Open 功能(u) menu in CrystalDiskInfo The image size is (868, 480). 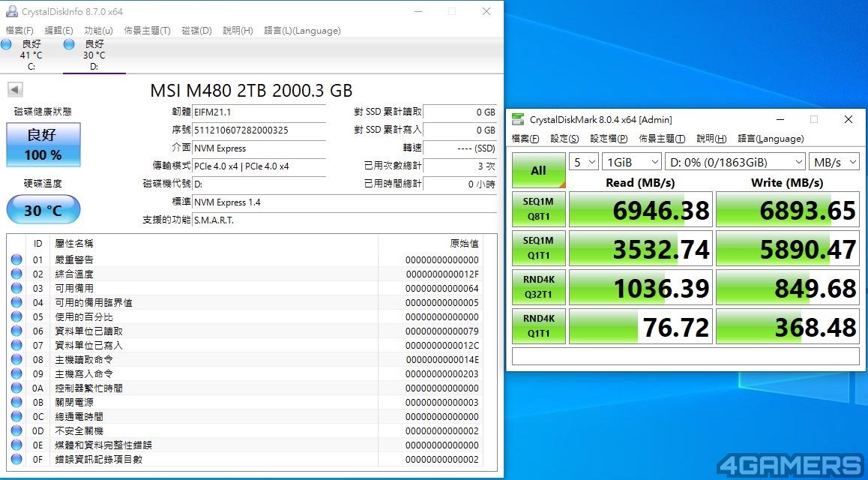point(98,31)
